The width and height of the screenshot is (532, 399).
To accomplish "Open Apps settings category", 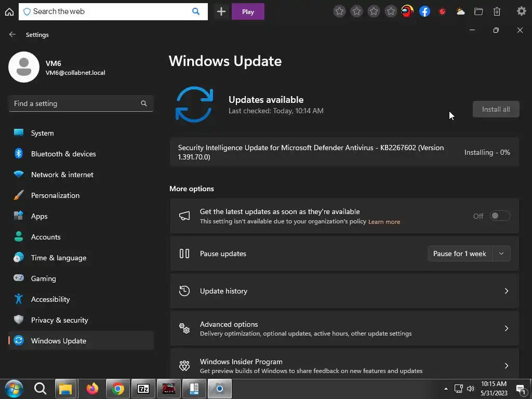I will click(81, 216).
